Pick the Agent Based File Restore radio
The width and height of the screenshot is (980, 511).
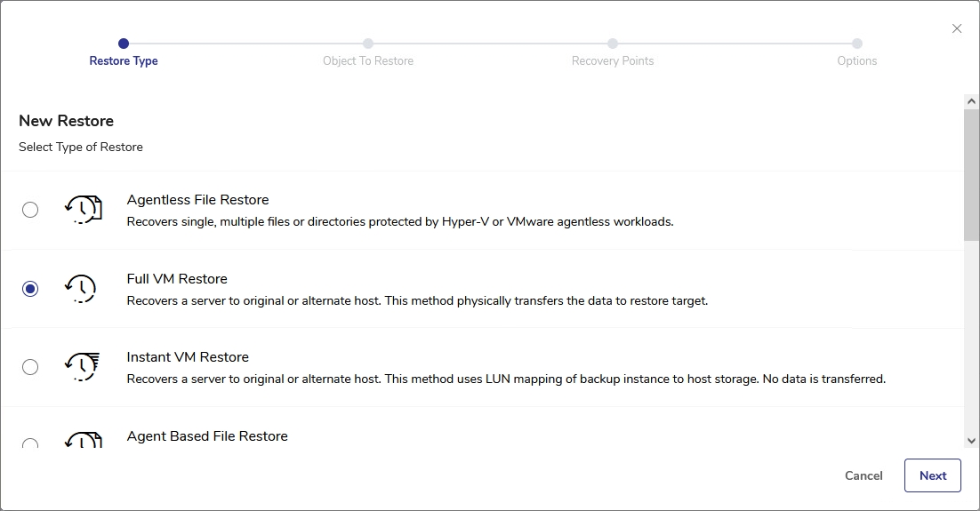30,443
